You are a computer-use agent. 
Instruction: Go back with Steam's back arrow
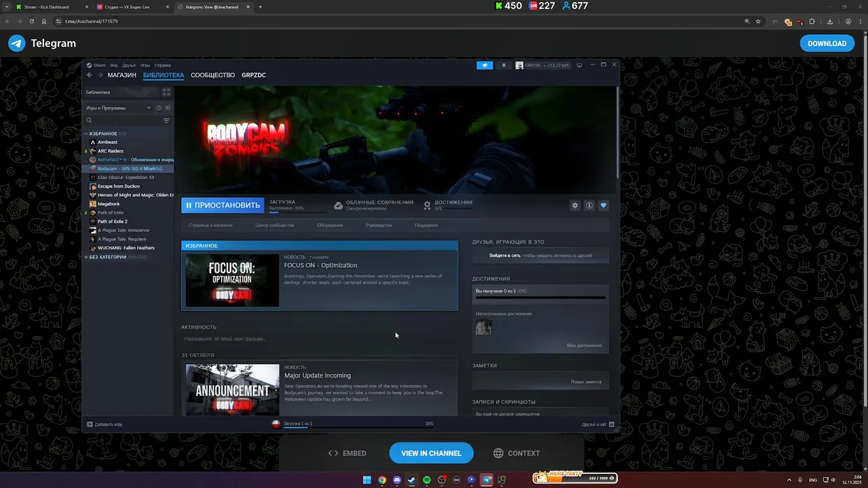pyautogui.click(x=89, y=75)
